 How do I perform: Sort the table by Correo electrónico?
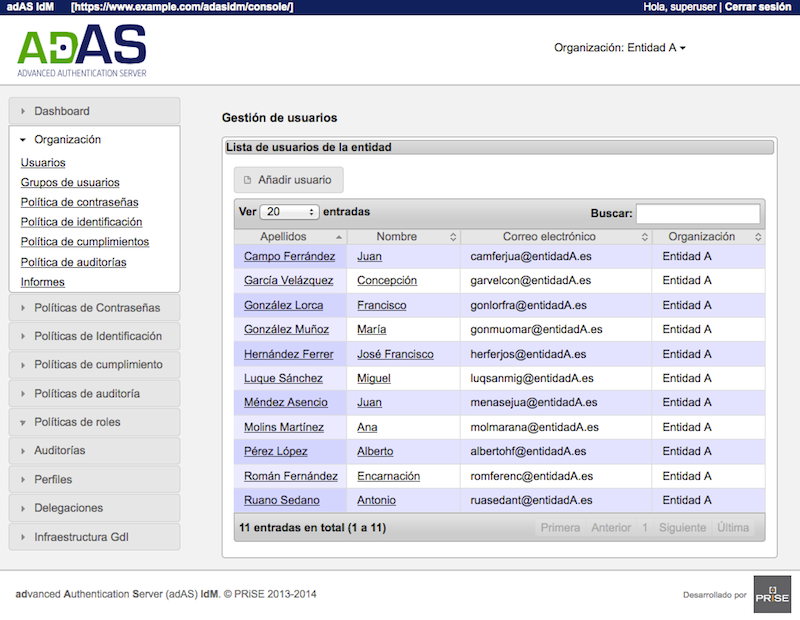(x=556, y=237)
